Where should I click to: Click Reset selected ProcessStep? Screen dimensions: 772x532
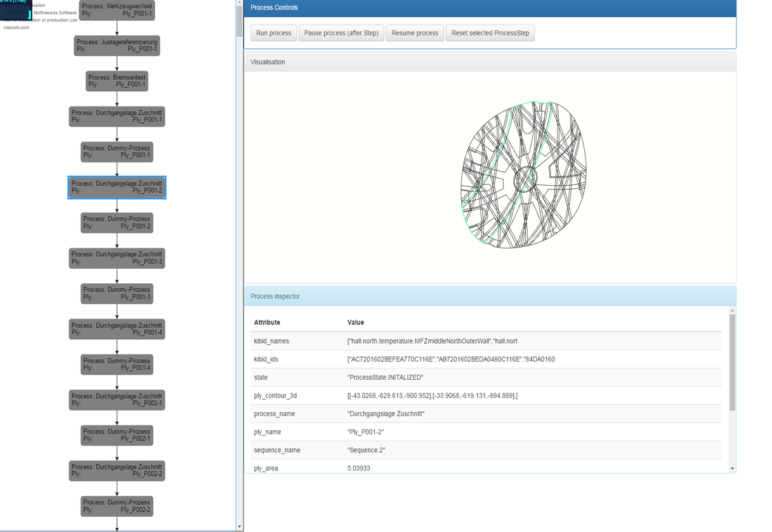(x=490, y=32)
